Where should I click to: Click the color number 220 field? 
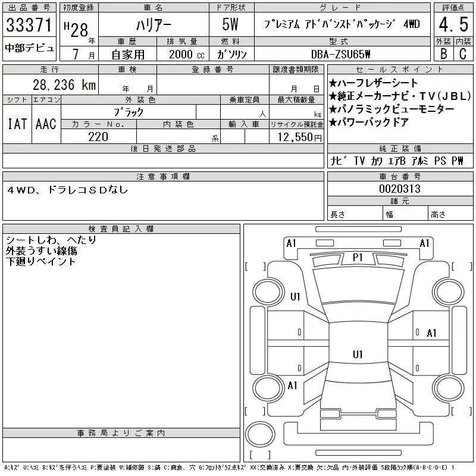click(98, 137)
